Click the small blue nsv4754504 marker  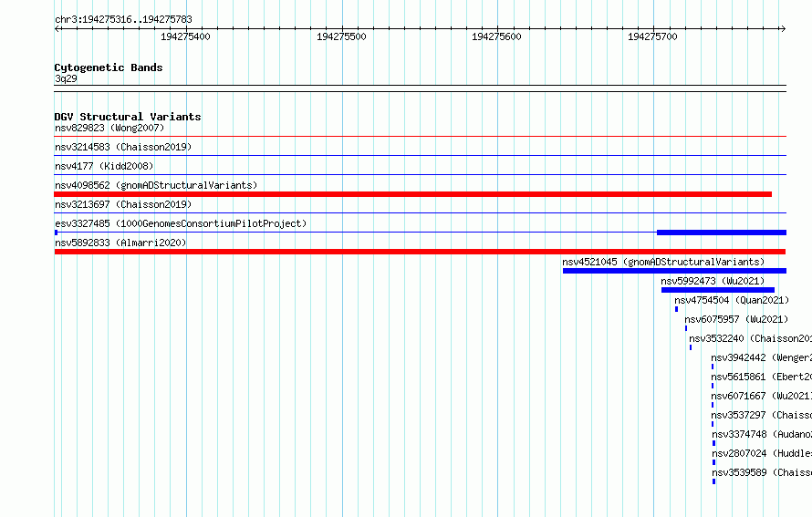pos(676,309)
